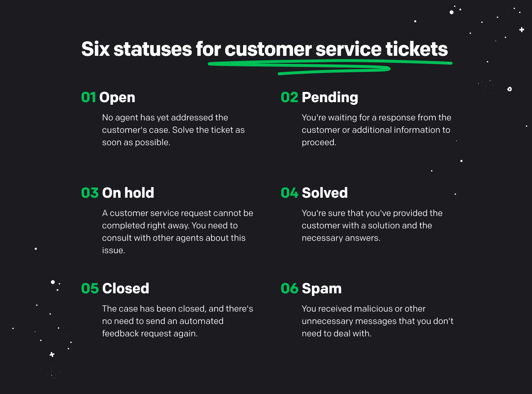Select the "Closed" status heading
The image size is (532, 394).
click(126, 289)
